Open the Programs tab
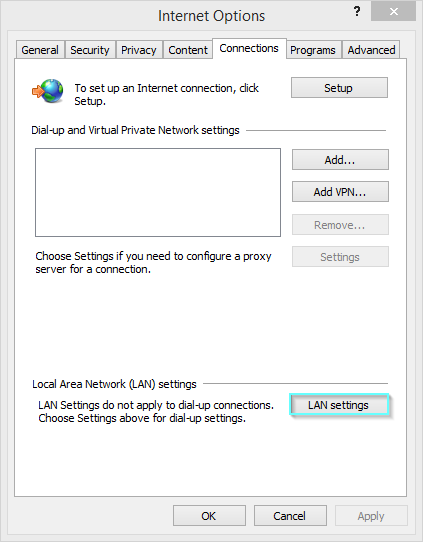Viewport: 423px width, 542px height. tap(313, 50)
